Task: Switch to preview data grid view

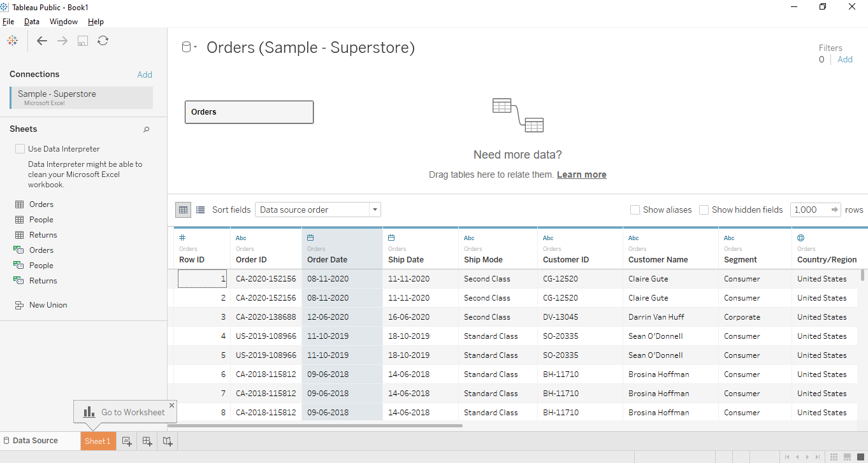Action: [184, 210]
